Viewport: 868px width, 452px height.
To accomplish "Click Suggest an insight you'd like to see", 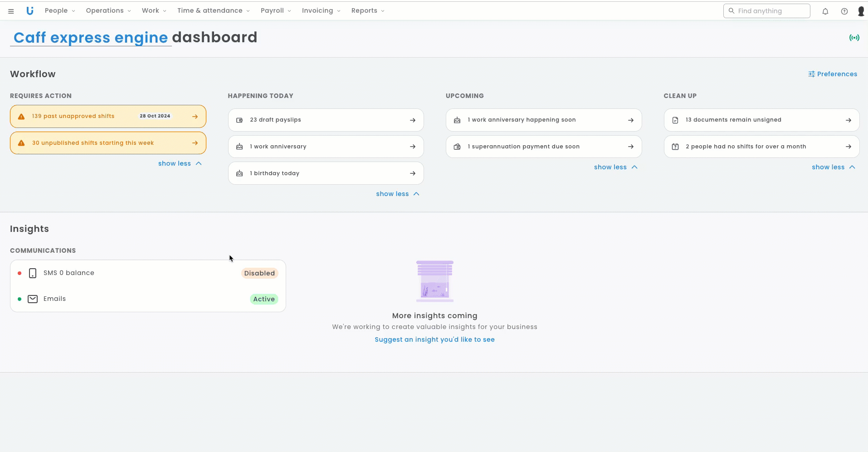I will (434, 339).
